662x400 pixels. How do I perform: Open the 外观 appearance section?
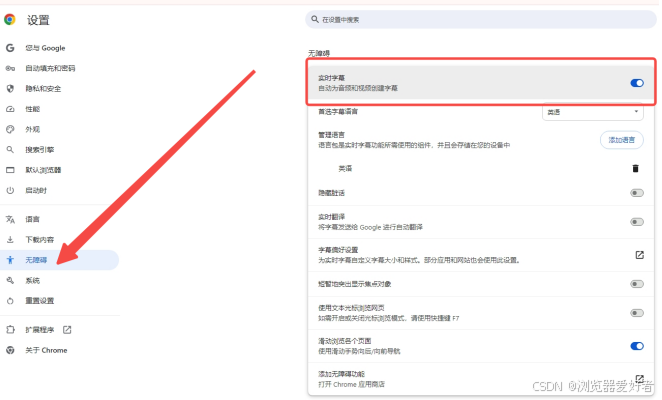(x=33, y=129)
